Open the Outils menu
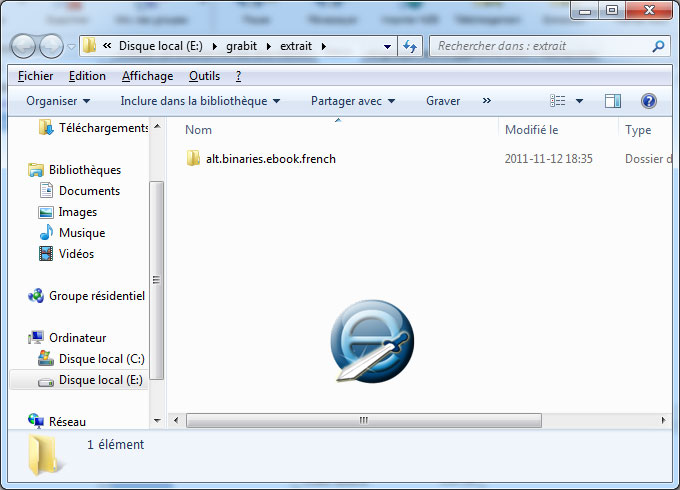The height and width of the screenshot is (490, 680). click(x=204, y=76)
